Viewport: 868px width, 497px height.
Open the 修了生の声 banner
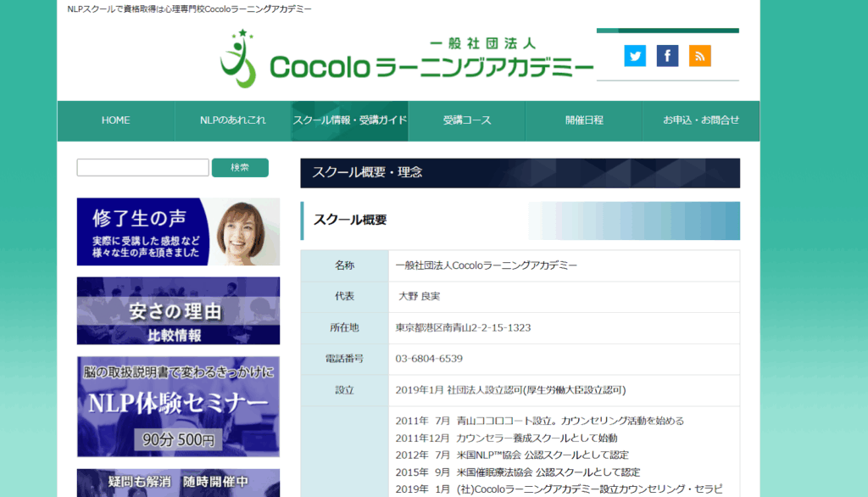pos(178,232)
